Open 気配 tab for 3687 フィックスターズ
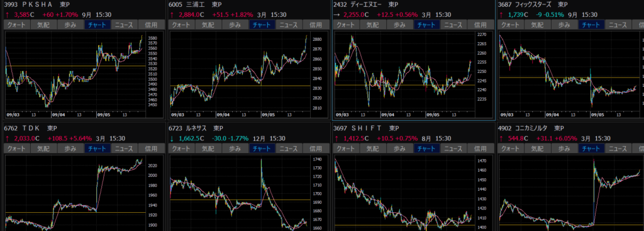Screen dimensions: 644x231 [538, 25]
